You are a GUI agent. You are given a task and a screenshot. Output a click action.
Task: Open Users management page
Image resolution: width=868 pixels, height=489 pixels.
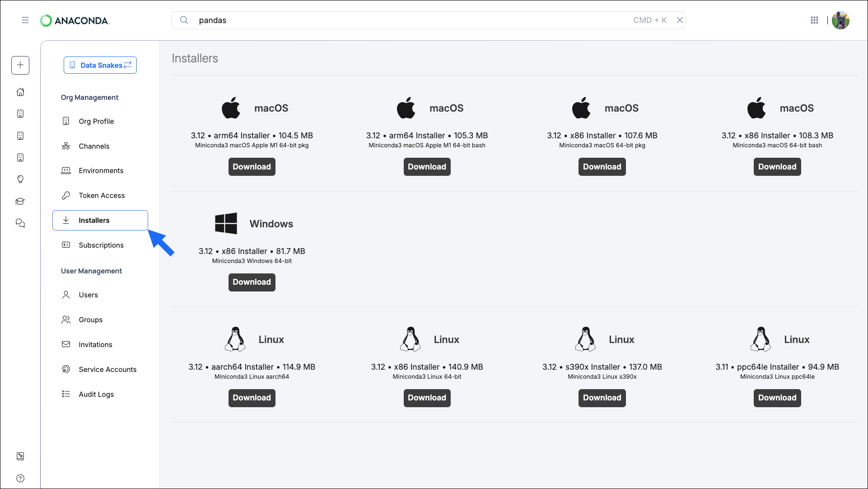(100, 295)
